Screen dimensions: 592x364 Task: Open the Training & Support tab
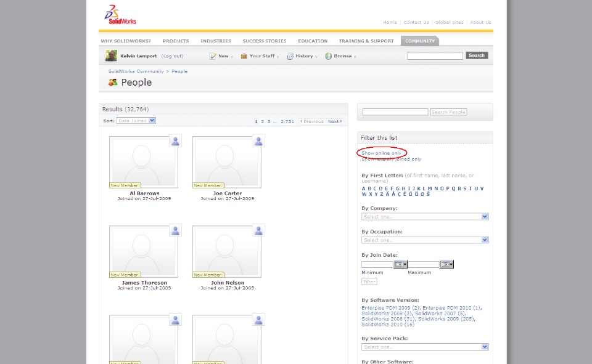(366, 41)
